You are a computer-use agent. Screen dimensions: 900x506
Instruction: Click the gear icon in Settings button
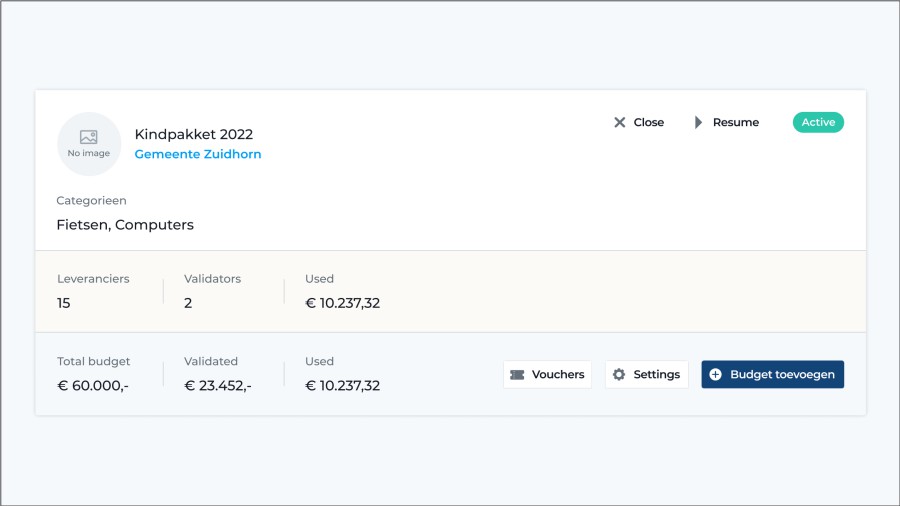coord(619,375)
